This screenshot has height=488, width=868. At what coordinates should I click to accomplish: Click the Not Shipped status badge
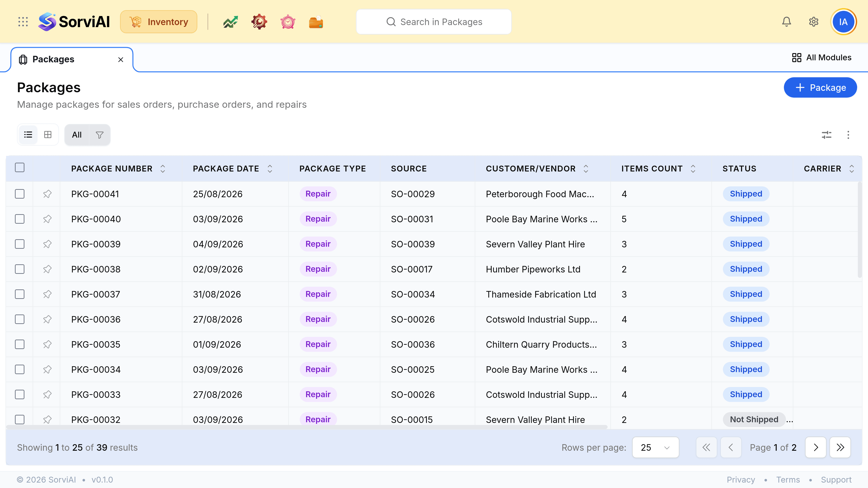754,419
